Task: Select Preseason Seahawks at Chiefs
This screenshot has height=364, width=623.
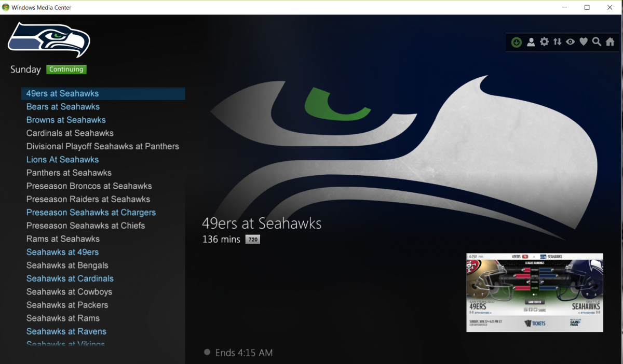Action: (86, 226)
